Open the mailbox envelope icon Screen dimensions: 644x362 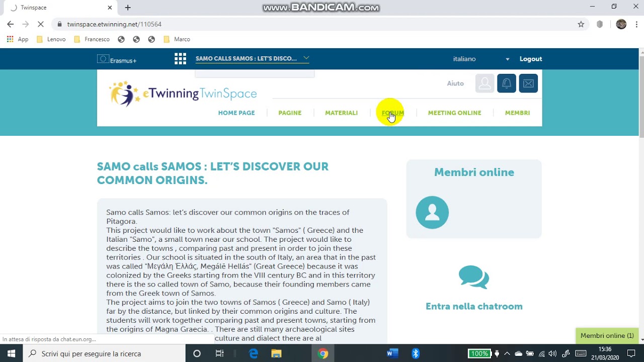[528, 83]
